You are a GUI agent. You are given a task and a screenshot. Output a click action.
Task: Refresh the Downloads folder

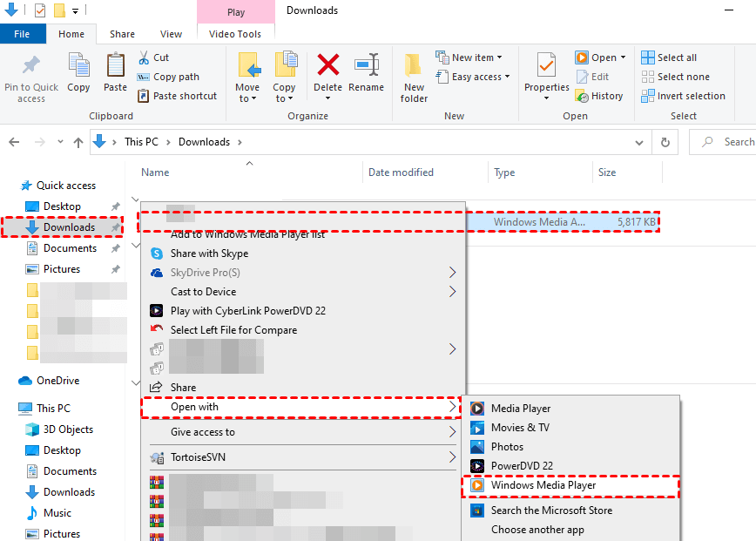(x=665, y=142)
